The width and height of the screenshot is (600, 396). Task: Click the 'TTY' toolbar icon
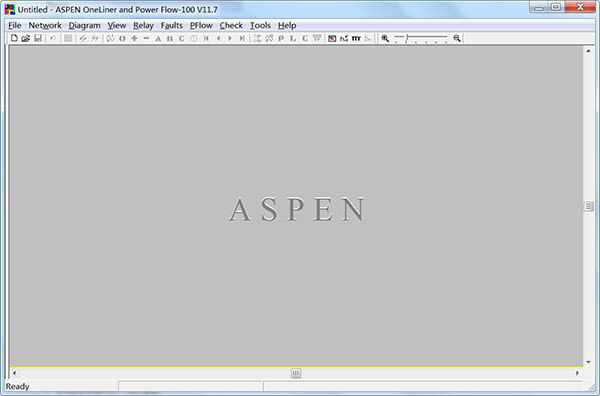point(356,38)
